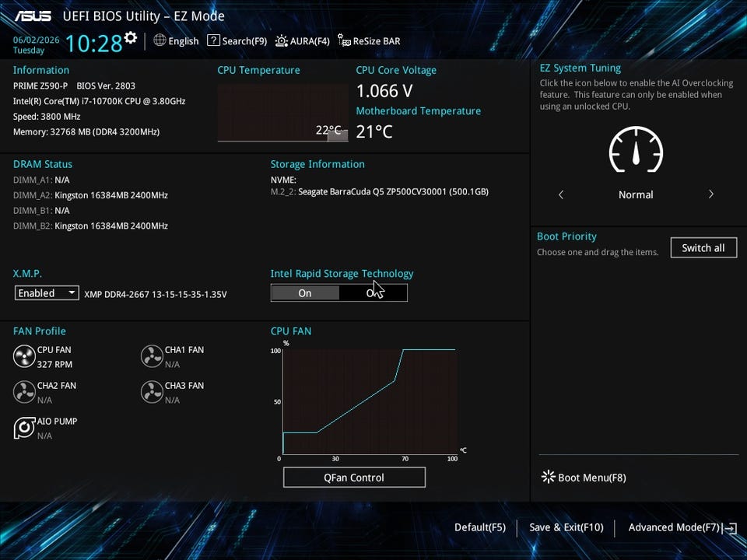Click the EZ System Tuning gauge icon

(636, 149)
